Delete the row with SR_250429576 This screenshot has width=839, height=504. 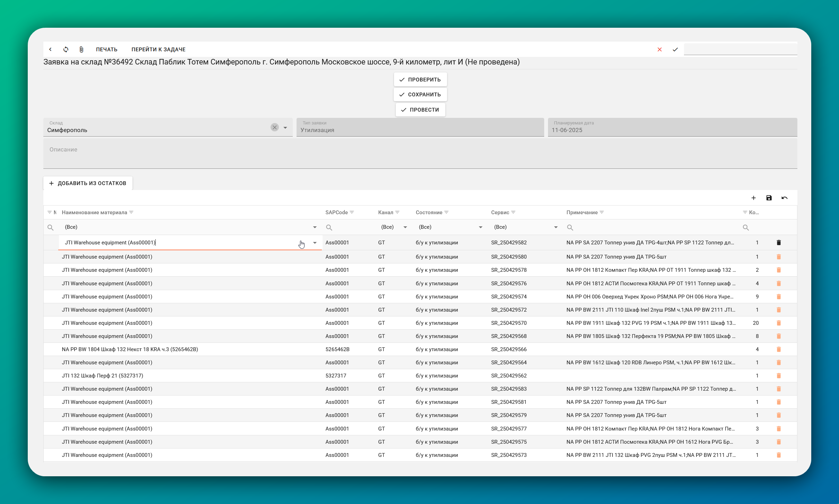(779, 284)
